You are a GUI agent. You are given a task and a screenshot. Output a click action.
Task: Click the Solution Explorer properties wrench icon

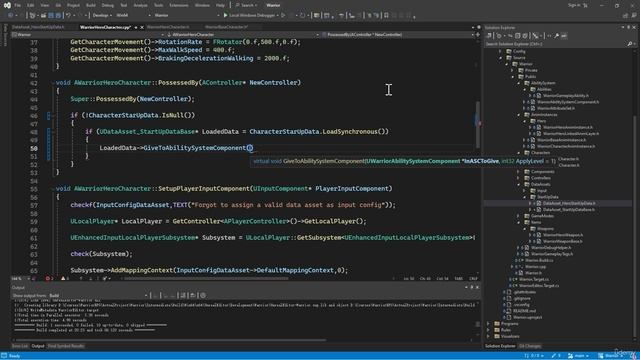pyautogui.click(x=556, y=36)
